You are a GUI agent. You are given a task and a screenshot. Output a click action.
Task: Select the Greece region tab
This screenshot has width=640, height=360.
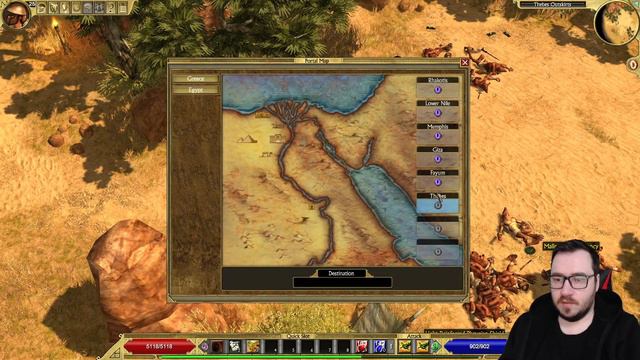tap(196, 78)
